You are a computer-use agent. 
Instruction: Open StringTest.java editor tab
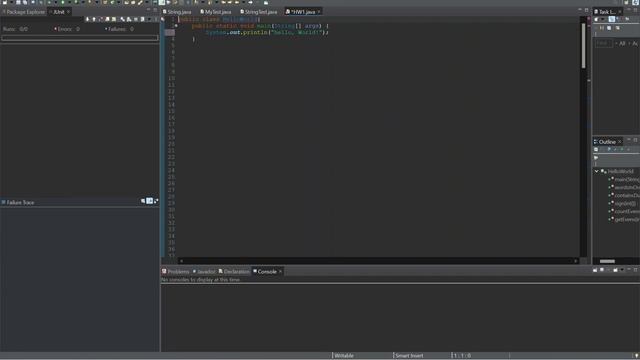coord(259,12)
